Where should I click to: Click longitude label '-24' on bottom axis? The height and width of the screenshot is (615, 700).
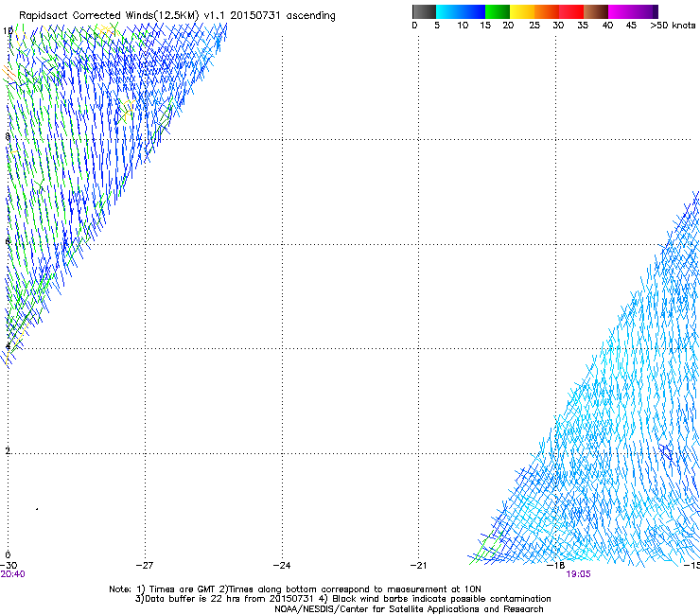(x=282, y=566)
